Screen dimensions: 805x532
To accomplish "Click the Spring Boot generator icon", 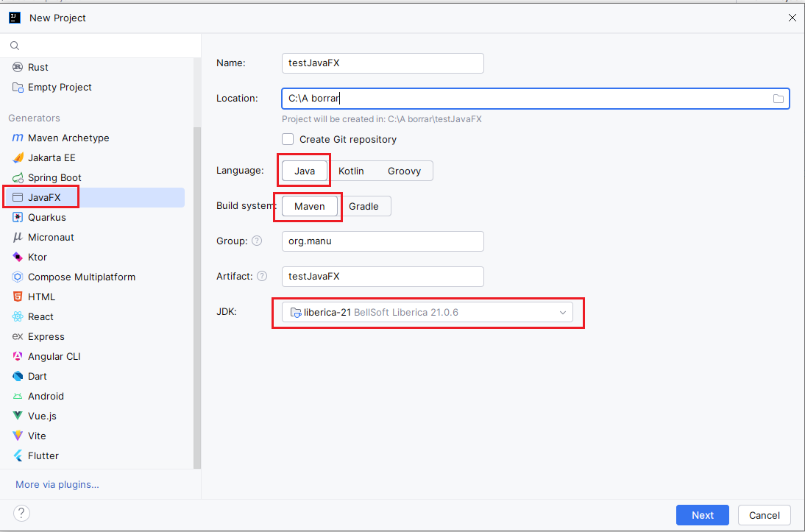I will click(x=18, y=177).
